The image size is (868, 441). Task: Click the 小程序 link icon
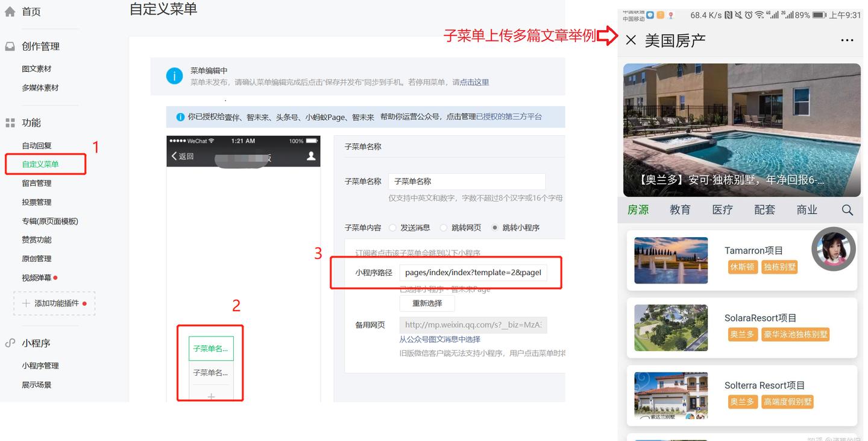pyautogui.click(x=10, y=343)
